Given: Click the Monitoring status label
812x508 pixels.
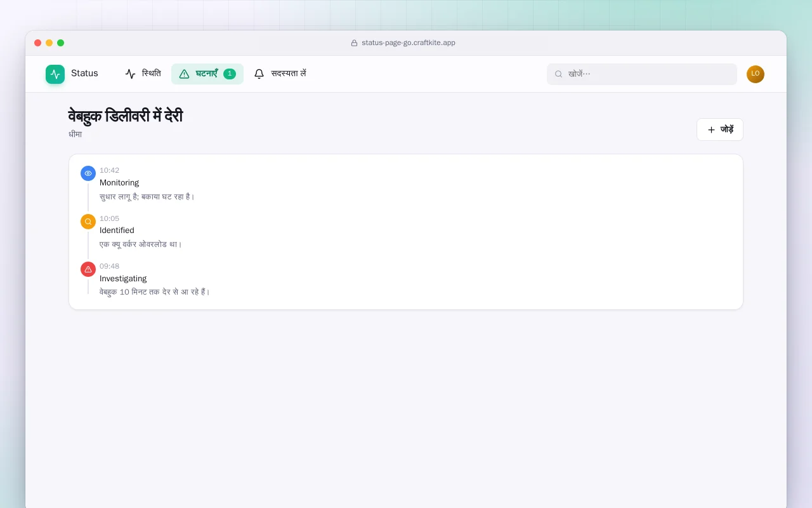Looking at the screenshot, I should (x=119, y=183).
